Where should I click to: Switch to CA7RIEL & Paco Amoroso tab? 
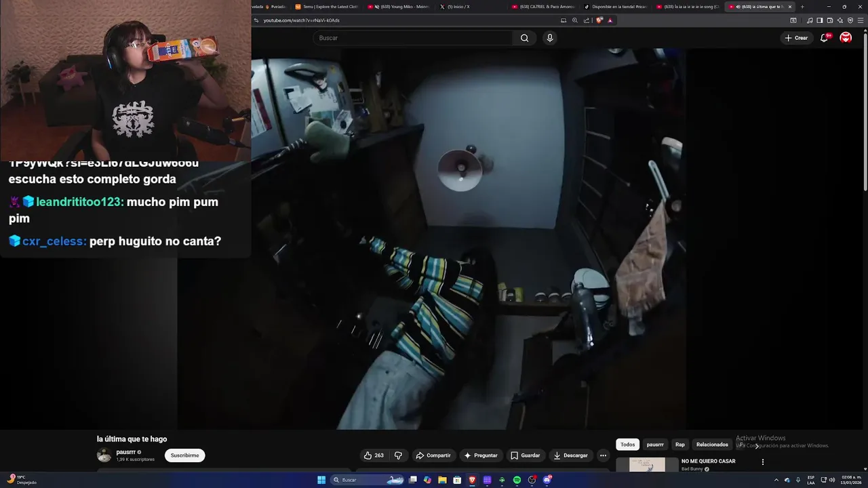coord(543,7)
